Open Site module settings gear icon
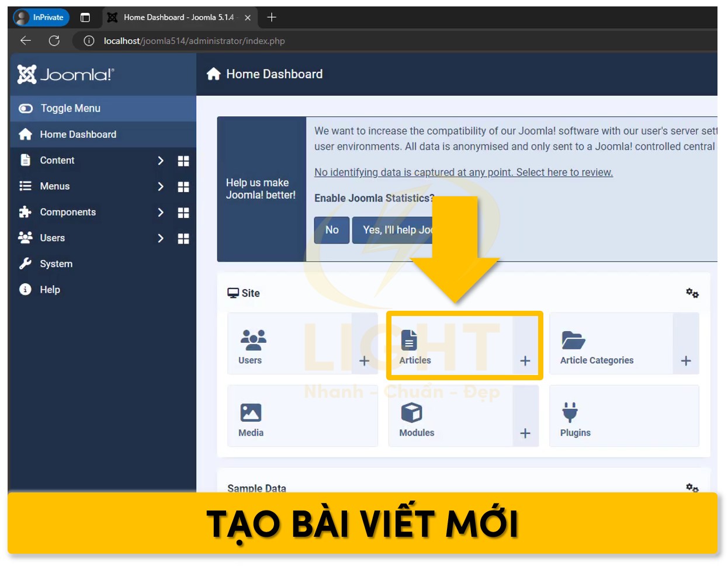Image resolution: width=728 pixels, height=566 pixels. pos(692,293)
